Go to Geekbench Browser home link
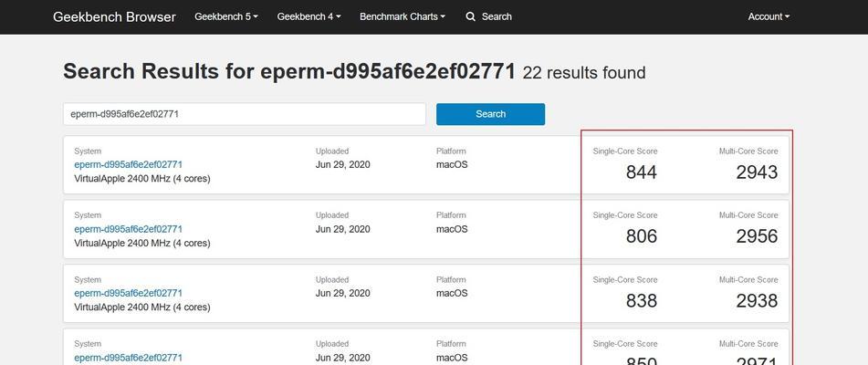This screenshot has width=868, height=365. 115,16
